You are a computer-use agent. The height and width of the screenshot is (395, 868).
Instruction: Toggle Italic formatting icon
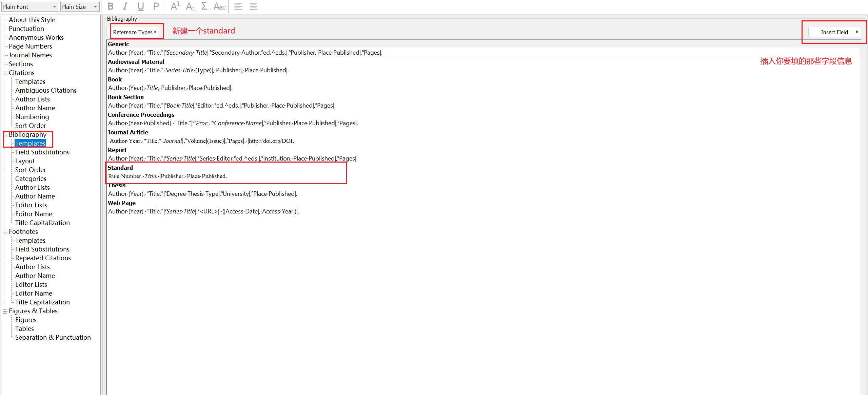tap(125, 6)
